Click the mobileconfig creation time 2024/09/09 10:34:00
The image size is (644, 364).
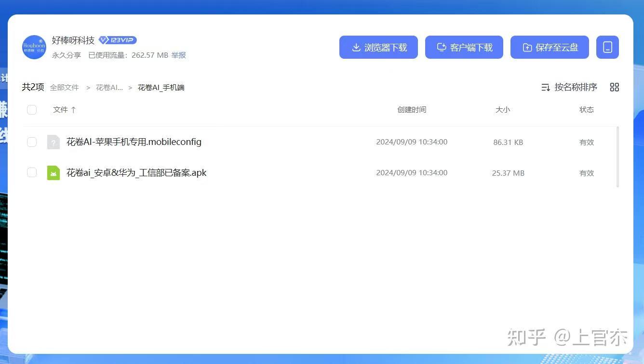[x=412, y=142]
